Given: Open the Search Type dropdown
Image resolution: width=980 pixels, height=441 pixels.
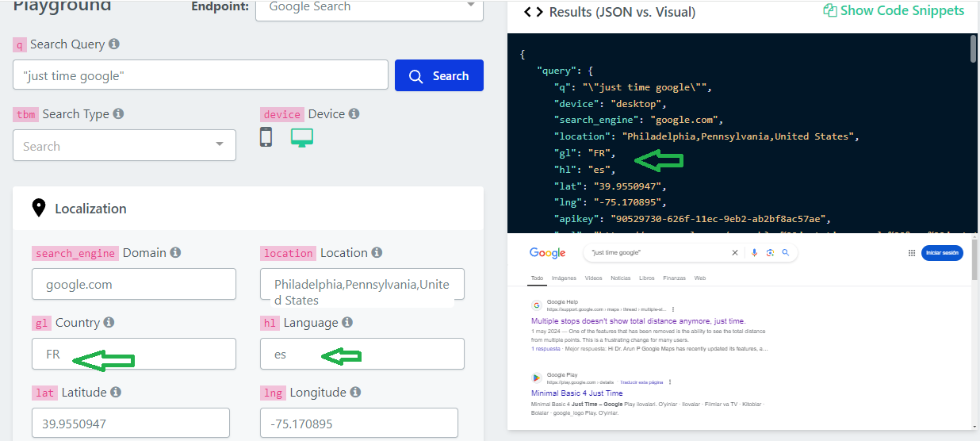Looking at the screenshot, I should 124,145.
